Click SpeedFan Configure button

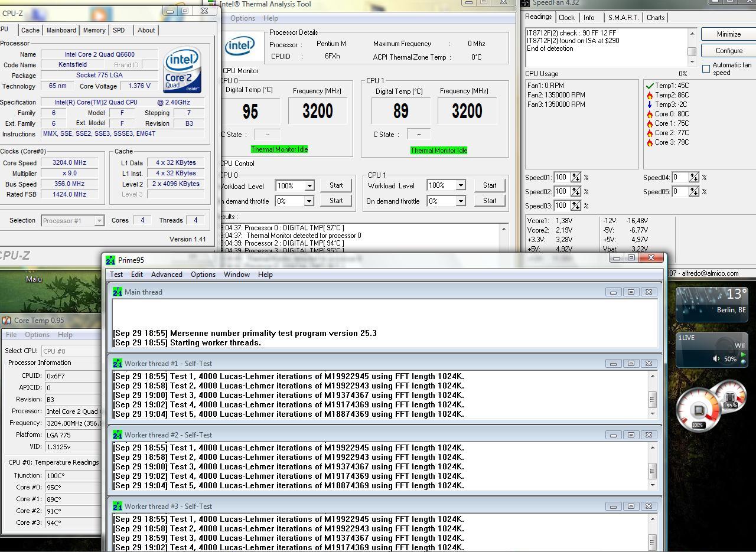point(729,51)
